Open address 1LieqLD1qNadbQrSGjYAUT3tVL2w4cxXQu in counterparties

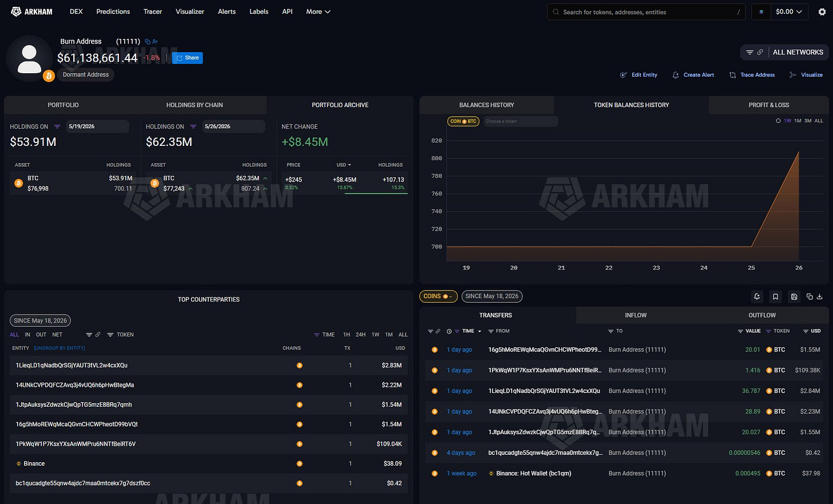72,366
